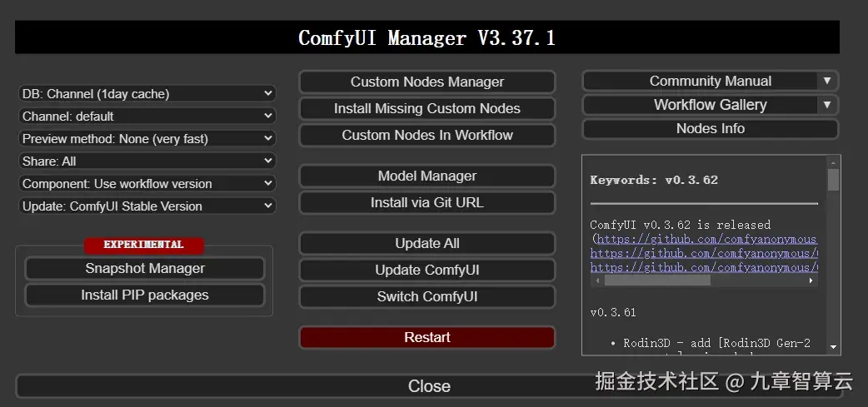Click the Update All button
This screenshot has width=868, height=407.
pyautogui.click(x=427, y=243)
